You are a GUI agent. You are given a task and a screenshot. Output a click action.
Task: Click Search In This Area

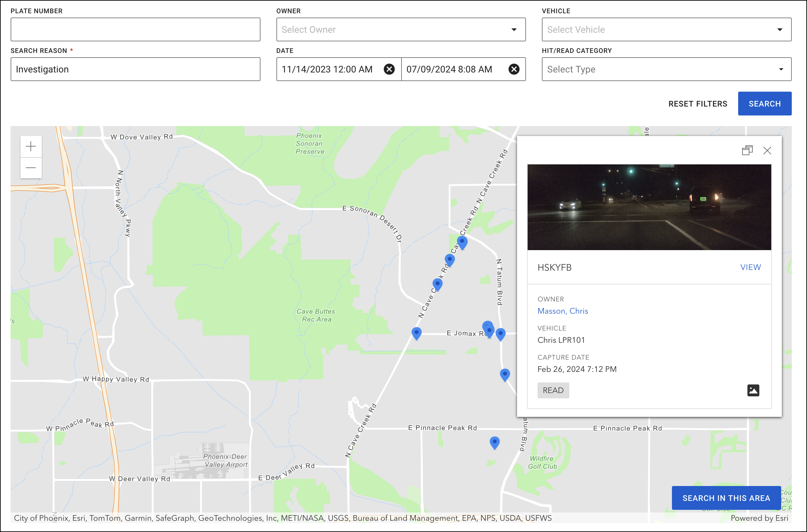726,498
